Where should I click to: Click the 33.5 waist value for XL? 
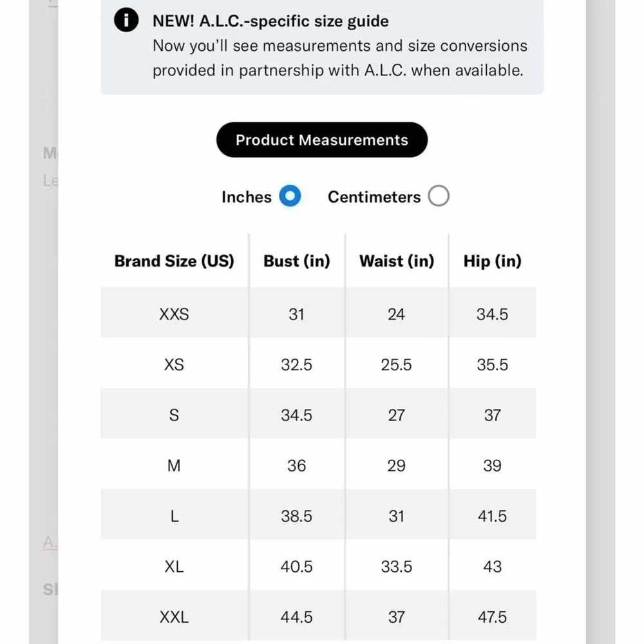coord(396,567)
